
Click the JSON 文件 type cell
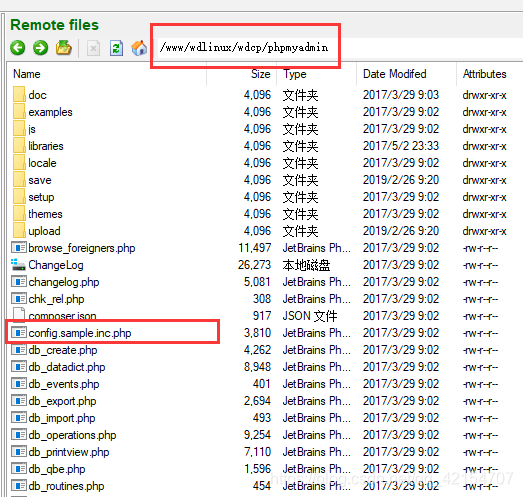(310, 316)
